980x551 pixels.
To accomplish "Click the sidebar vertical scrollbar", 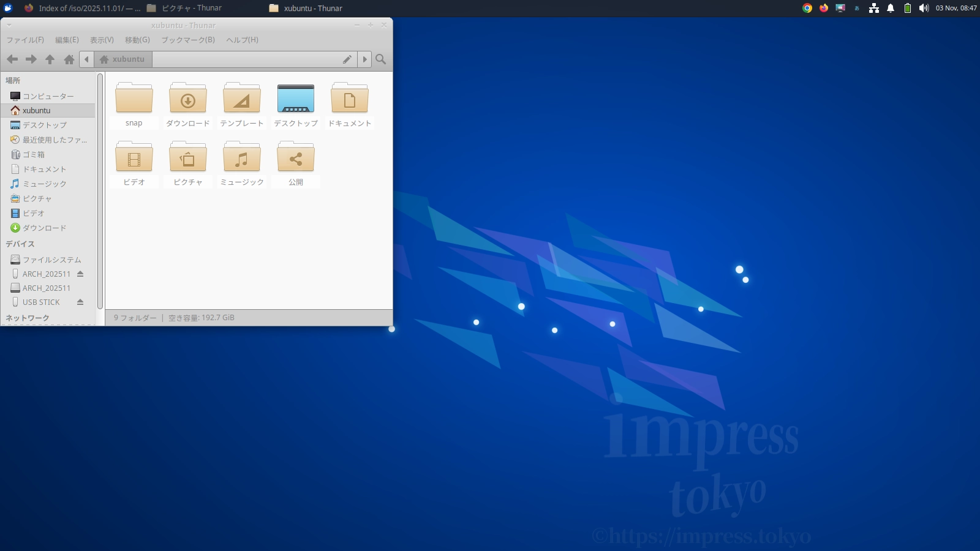I will [100, 190].
